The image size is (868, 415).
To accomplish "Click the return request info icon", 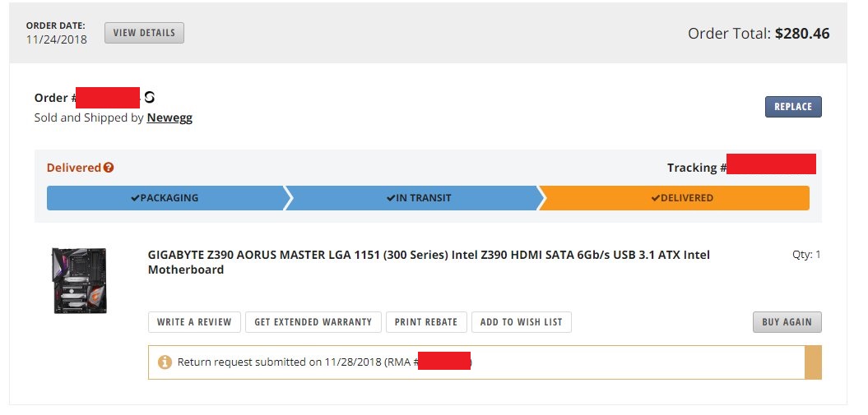I will coord(165,362).
